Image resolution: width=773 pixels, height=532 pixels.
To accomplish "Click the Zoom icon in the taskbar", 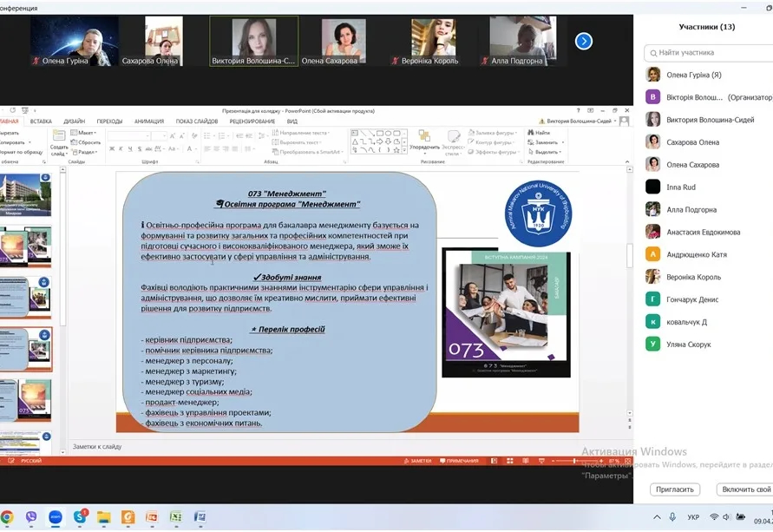I will pos(56,517).
